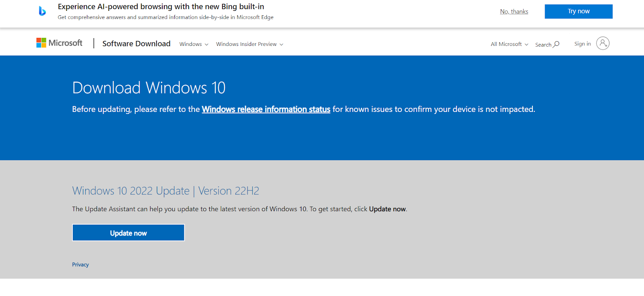Viewport: 644px width, 296px height.
Task: Click the Download Windows 10 heading
Action: pyautogui.click(x=149, y=88)
